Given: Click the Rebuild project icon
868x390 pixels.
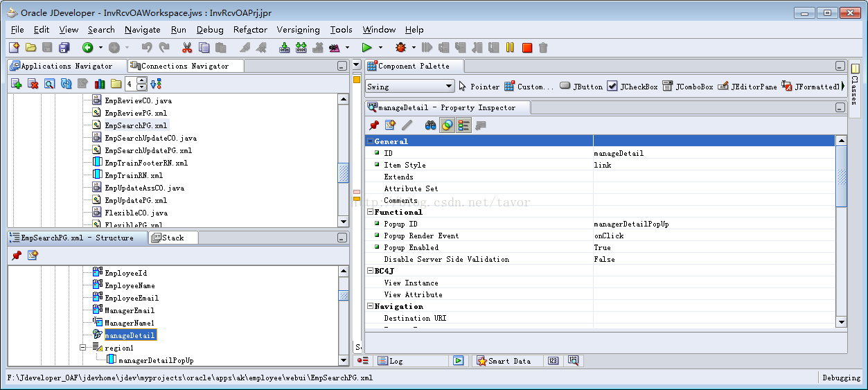Looking at the screenshot, I should click(301, 48).
